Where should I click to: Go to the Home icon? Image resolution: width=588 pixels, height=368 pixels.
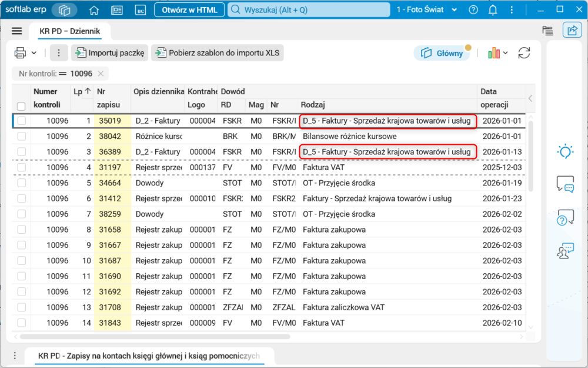point(93,10)
